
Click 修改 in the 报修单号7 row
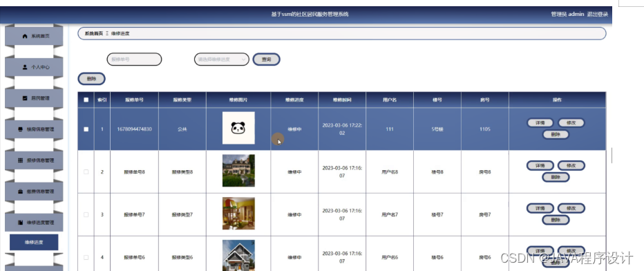tap(571, 208)
